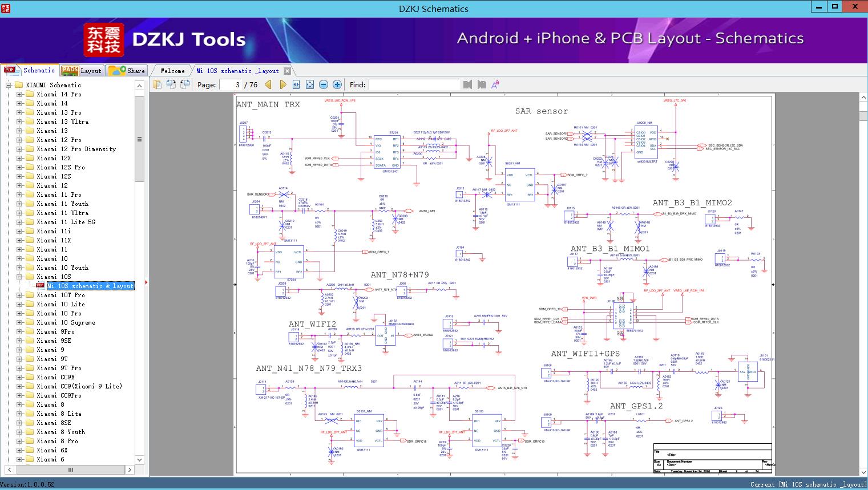Click the fit-page view icon
This screenshot has height=490, width=868.
pos(309,84)
